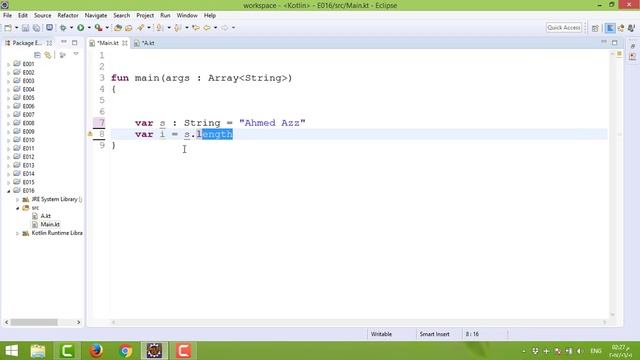Click the Forward navigation arrow

click(x=224, y=28)
